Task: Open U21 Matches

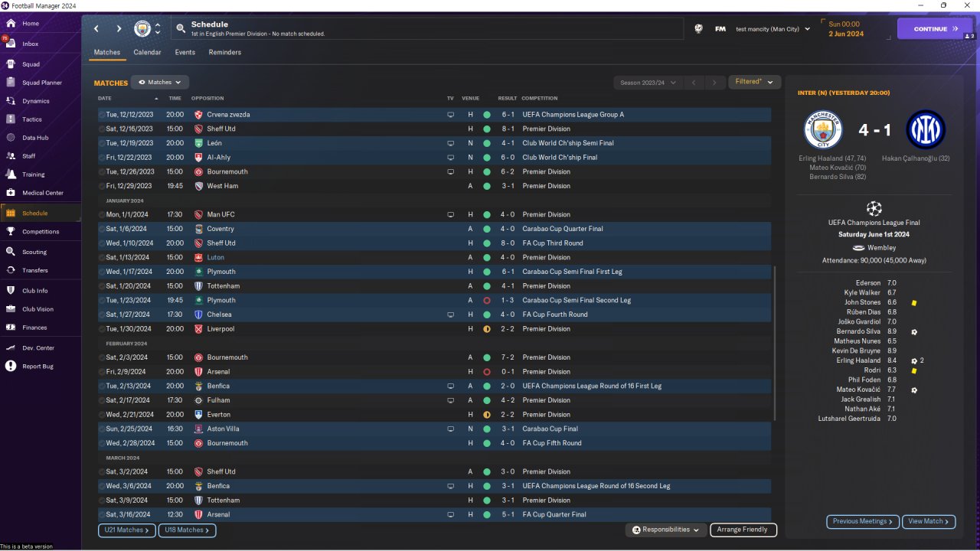Action: [x=127, y=530]
